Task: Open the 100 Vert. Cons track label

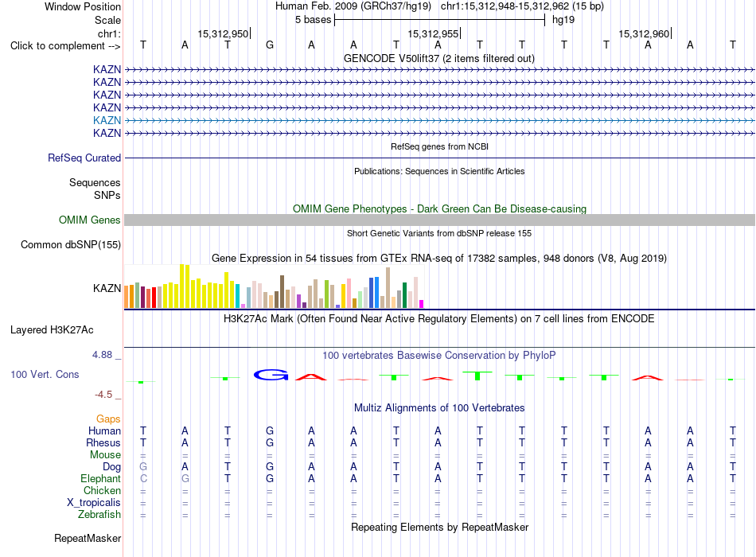Action: [45, 374]
